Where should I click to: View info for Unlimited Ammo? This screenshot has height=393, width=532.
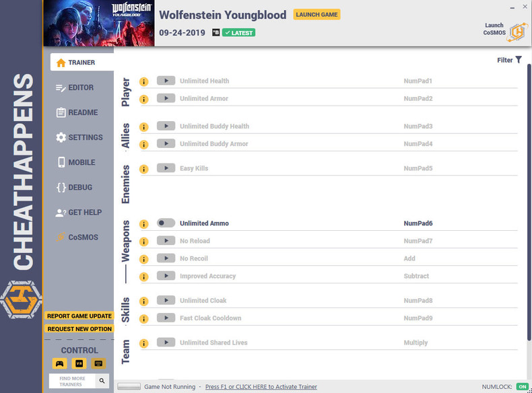coord(144,224)
